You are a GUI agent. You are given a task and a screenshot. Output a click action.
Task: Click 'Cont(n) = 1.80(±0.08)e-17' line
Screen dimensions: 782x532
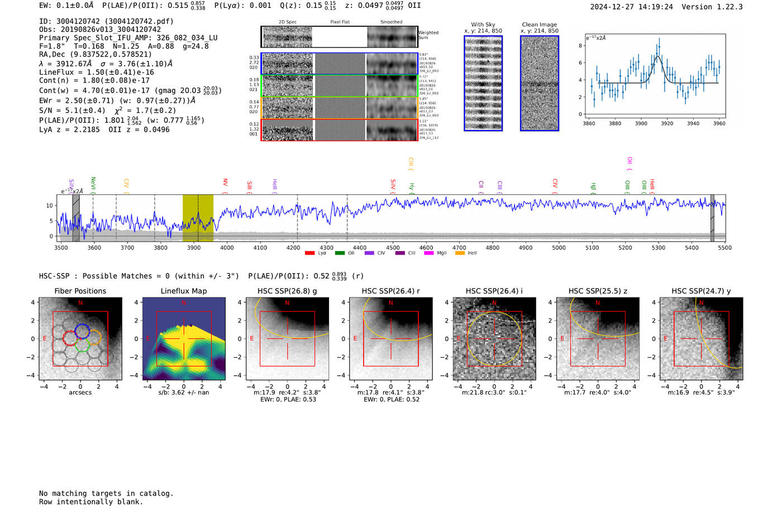point(94,80)
